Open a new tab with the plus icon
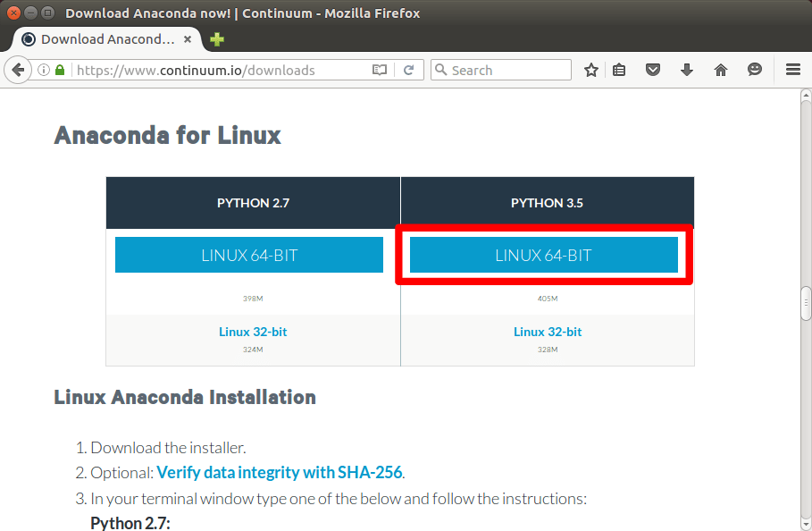 click(217, 39)
